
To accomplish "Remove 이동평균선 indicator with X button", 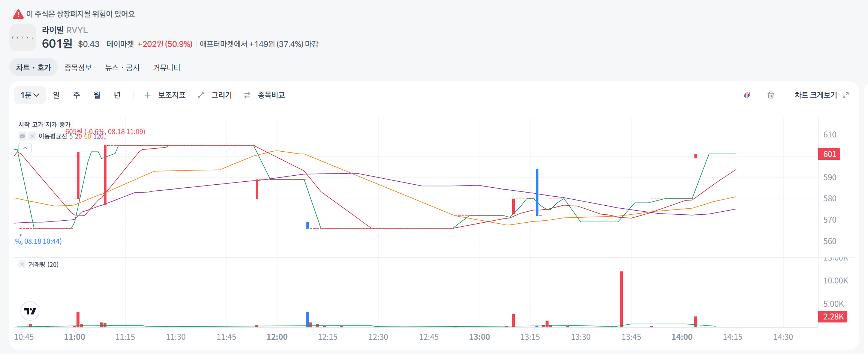I will pos(33,136).
